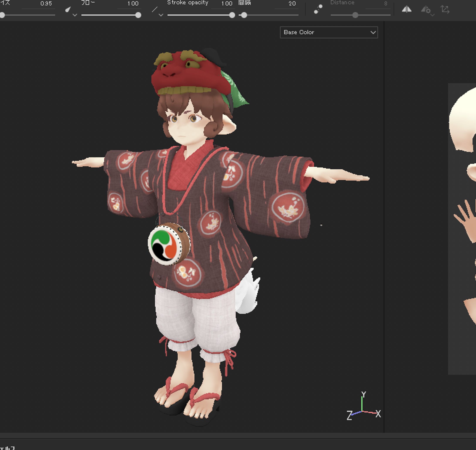Screen dimensions: 476x450
Task: Enable mirror symmetry painting
Action: coord(407,10)
